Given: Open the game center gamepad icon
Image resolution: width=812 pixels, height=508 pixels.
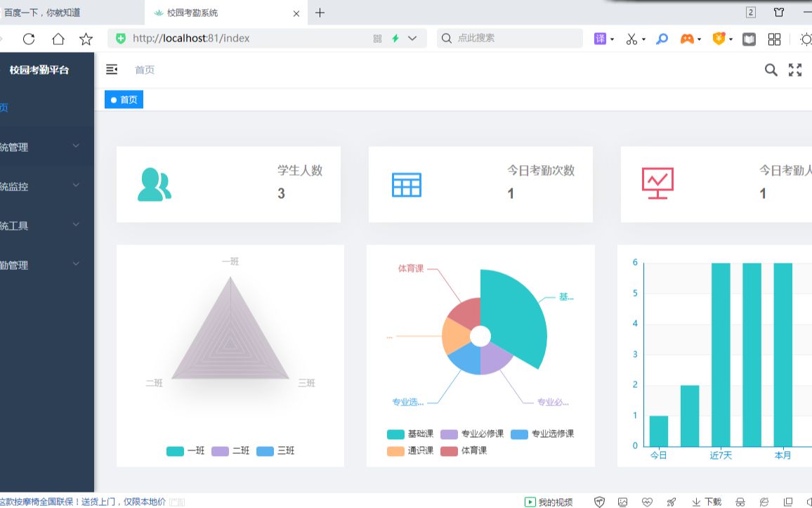Looking at the screenshot, I should coord(687,39).
